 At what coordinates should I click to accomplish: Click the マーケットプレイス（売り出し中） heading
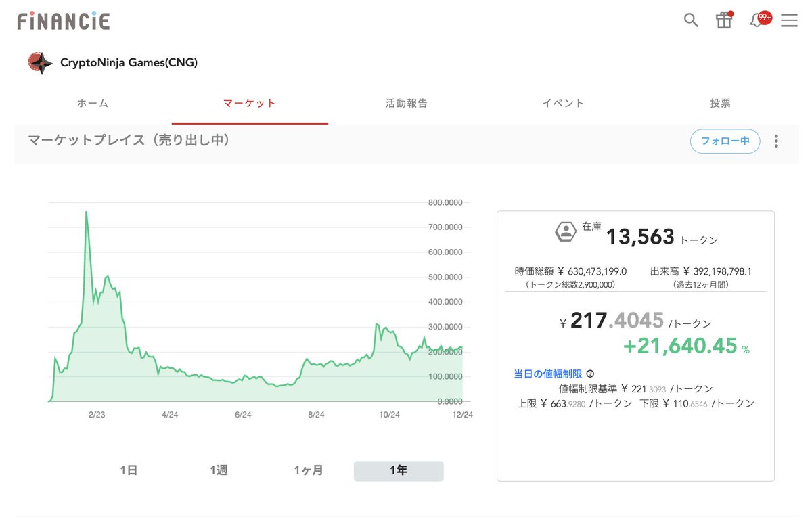[x=129, y=141]
